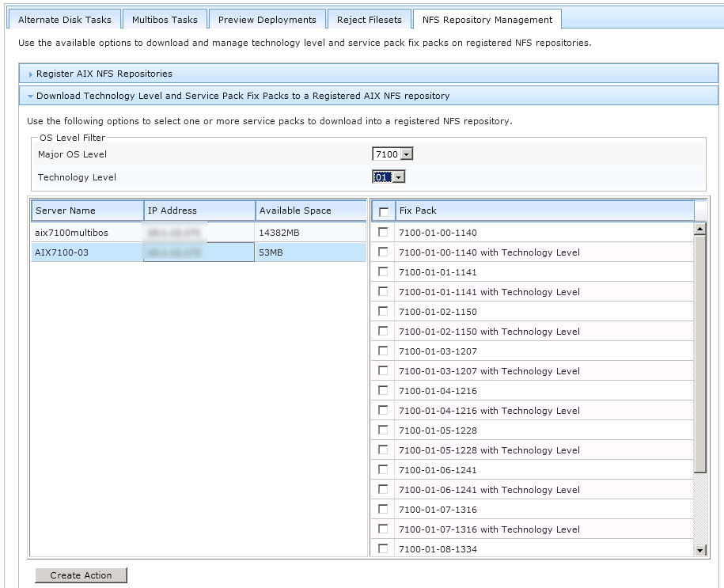Click the fix pack list scroll-up arrow
This screenshot has width=724, height=588.
click(x=699, y=230)
